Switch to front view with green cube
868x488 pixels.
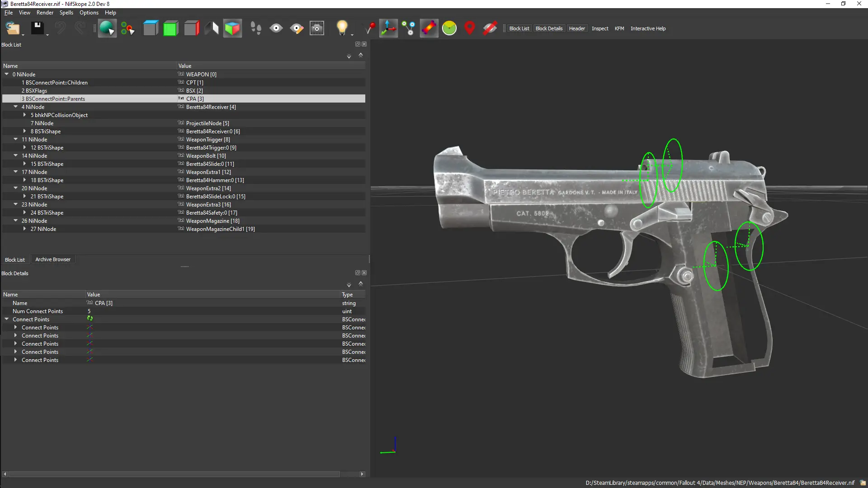click(x=170, y=28)
